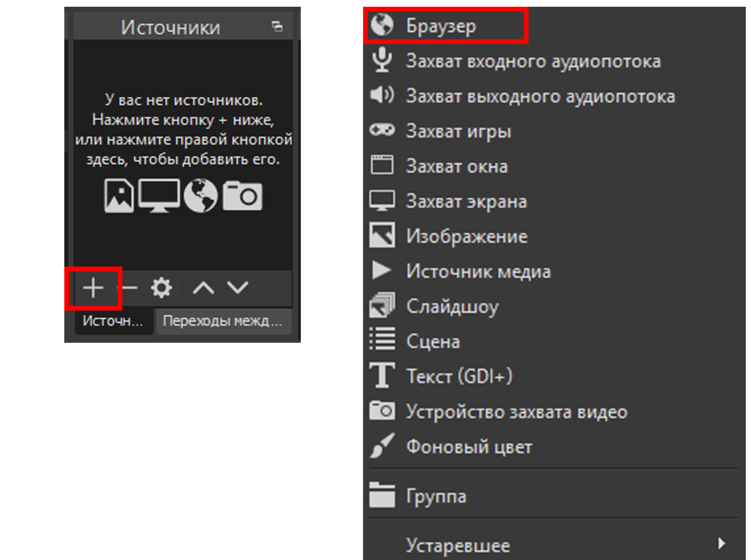Select Текст (GDI+) source type

(x=459, y=376)
